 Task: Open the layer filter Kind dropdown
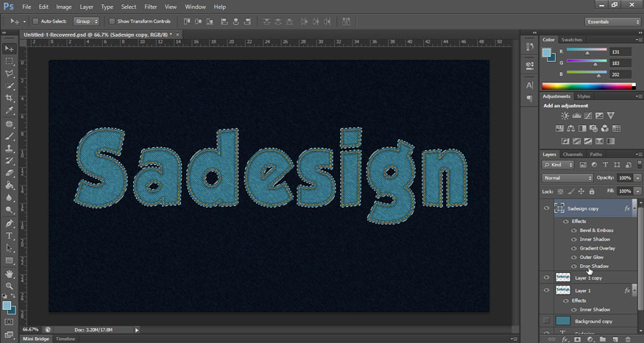pos(558,165)
